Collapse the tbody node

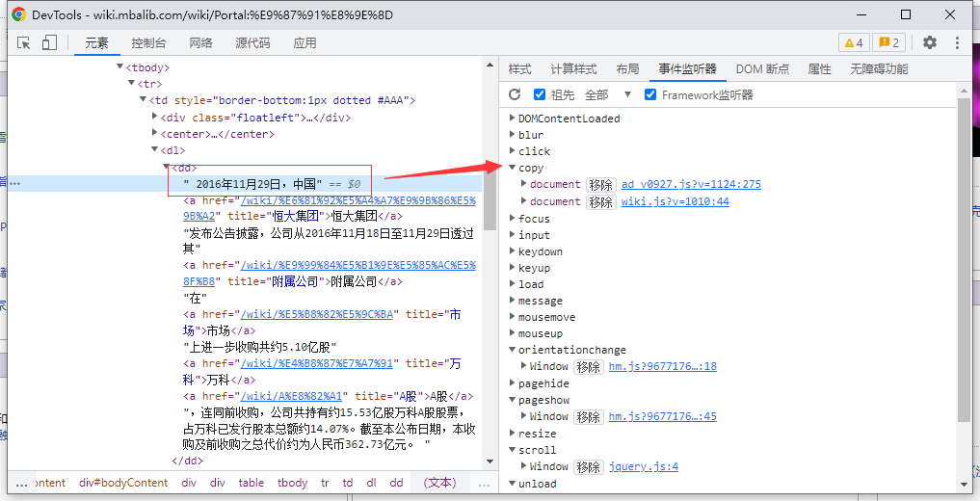[120, 66]
